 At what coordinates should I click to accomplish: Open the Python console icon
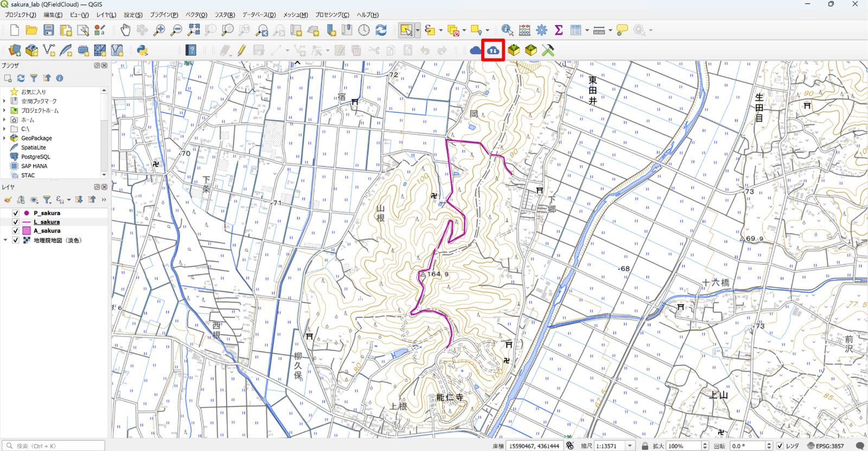(142, 50)
